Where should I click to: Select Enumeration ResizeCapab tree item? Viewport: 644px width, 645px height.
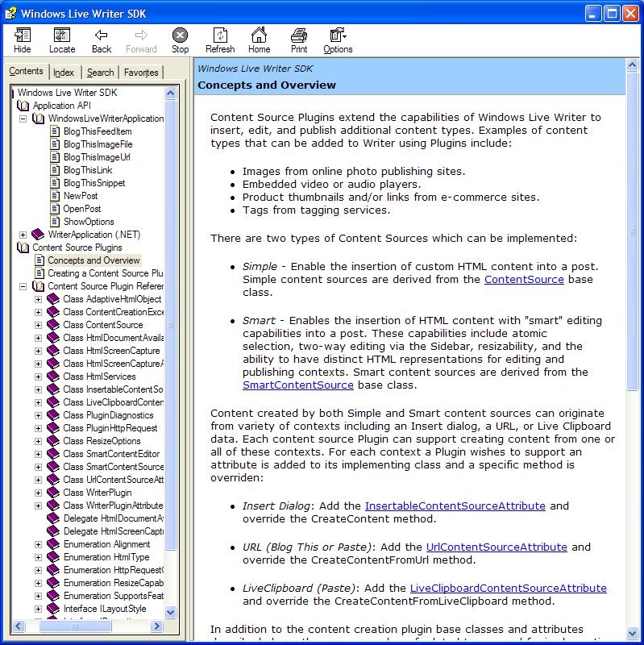coord(114,583)
